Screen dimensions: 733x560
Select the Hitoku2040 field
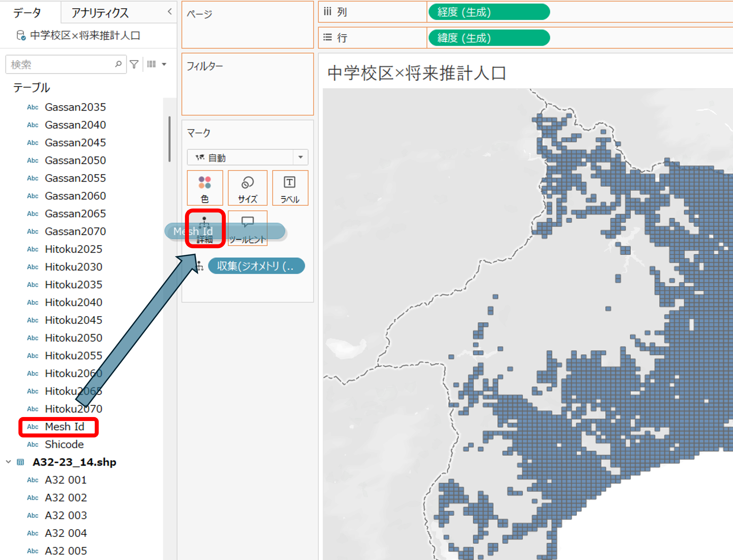(x=74, y=302)
